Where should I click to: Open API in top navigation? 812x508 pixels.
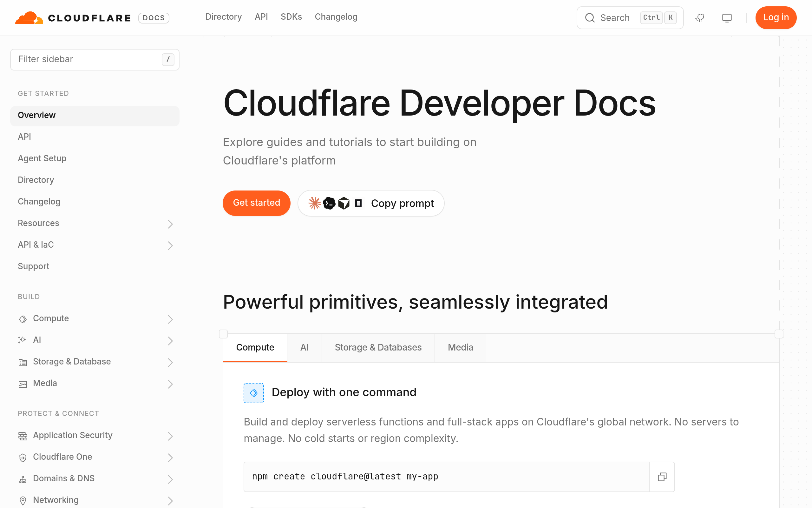261,17
